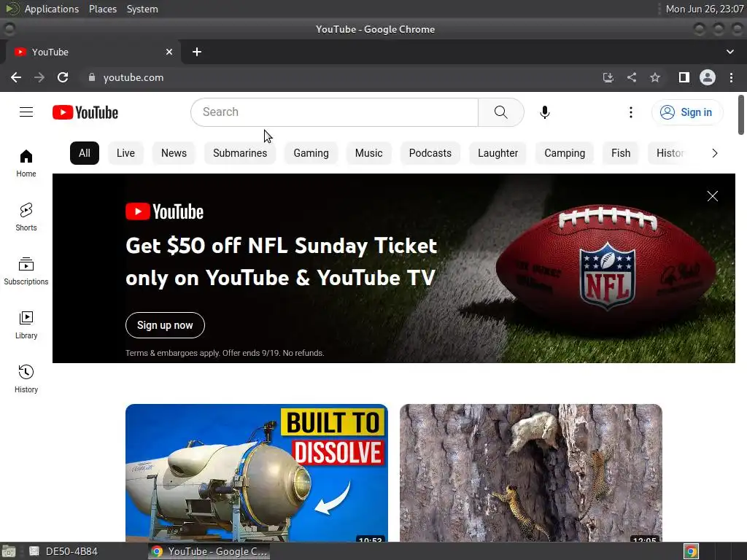Click the Sign up now button
The image size is (747, 560).
pos(165,325)
